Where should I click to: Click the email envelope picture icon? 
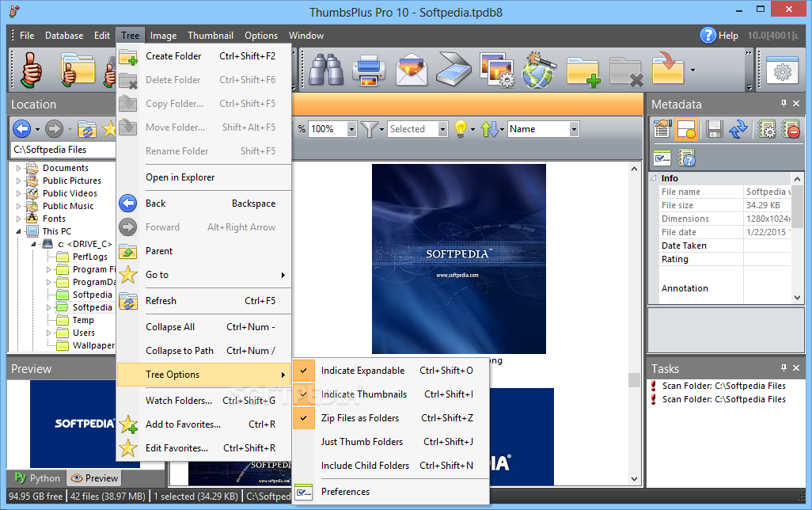[x=412, y=70]
